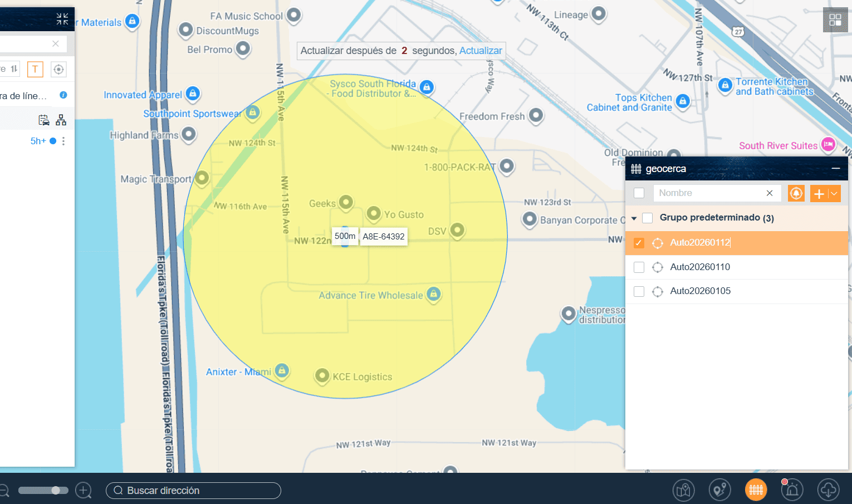Uncheck the Auto20260112 geofence checkbox
The width and height of the screenshot is (852, 504).
(639, 243)
